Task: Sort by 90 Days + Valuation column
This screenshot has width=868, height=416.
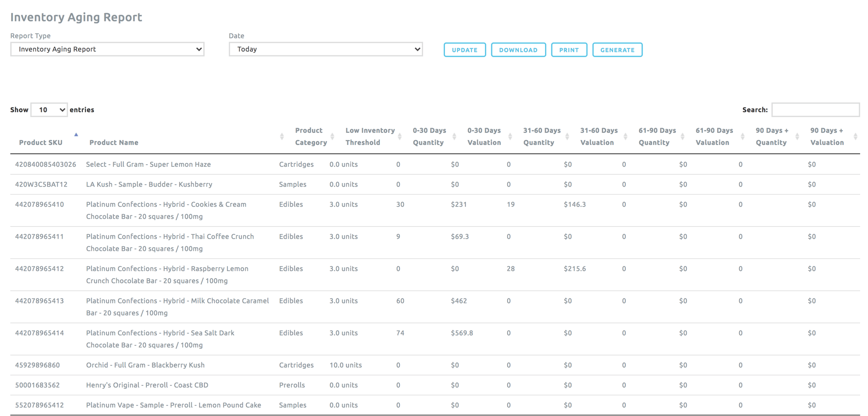Action: tap(855, 137)
